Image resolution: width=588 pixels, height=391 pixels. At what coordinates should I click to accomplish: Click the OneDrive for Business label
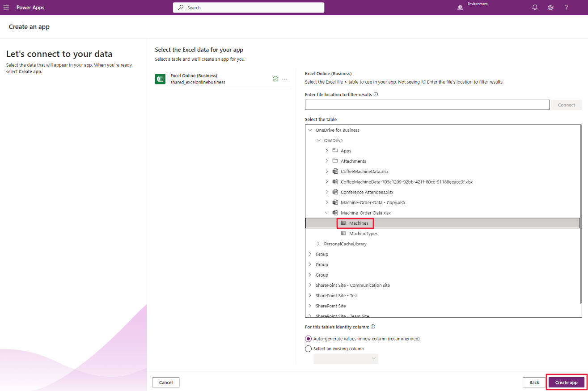[x=338, y=130]
